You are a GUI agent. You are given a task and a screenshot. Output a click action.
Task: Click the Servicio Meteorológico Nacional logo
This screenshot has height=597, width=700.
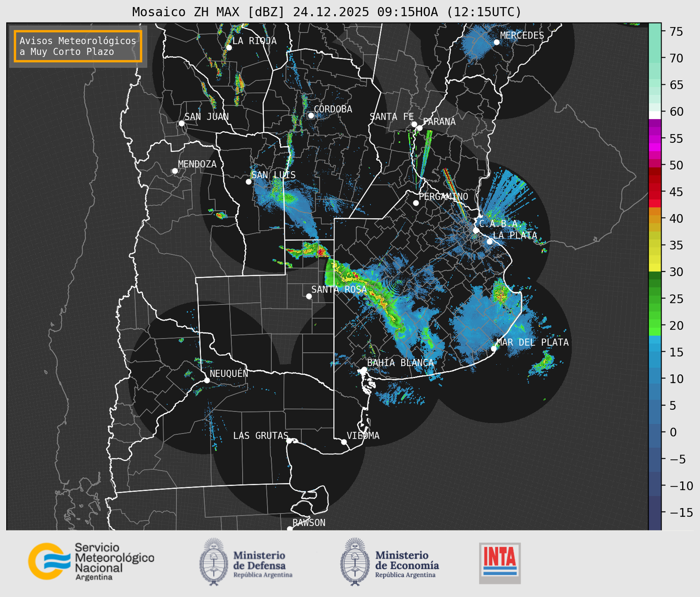pos(91,561)
